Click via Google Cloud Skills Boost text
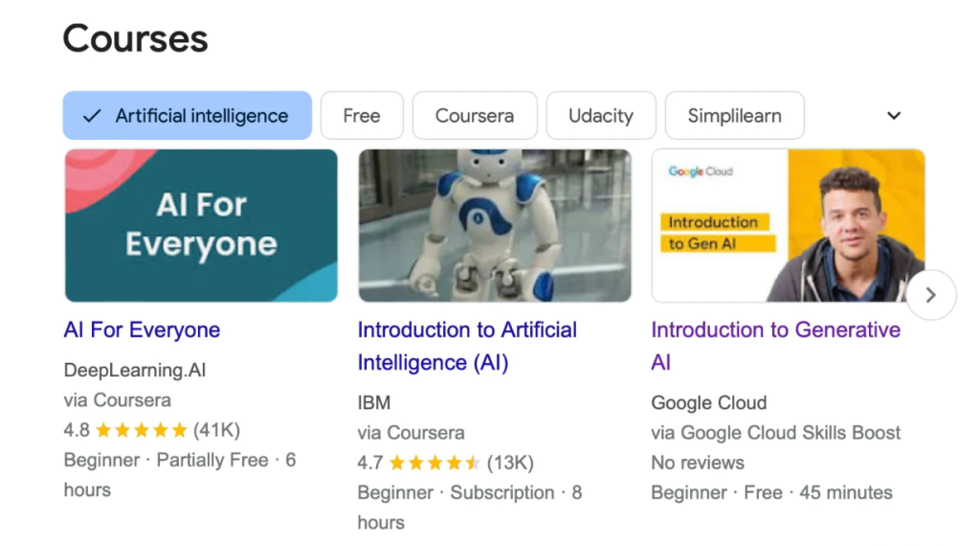This screenshot has width=980, height=546. click(775, 433)
